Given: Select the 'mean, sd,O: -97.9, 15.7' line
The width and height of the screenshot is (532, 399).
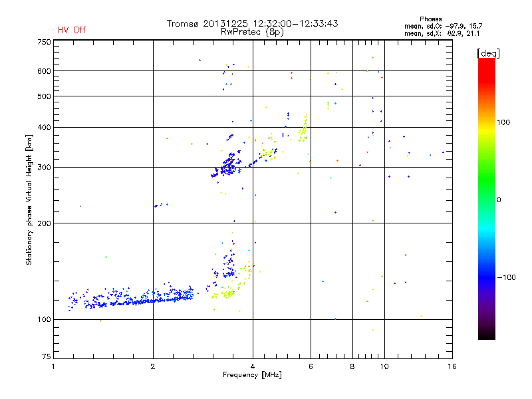Looking at the screenshot, I should (x=443, y=26).
